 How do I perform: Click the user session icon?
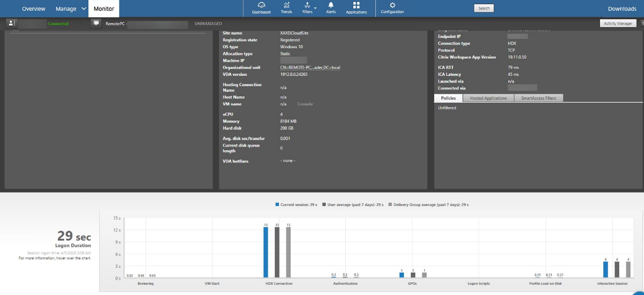[x=12, y=23]
